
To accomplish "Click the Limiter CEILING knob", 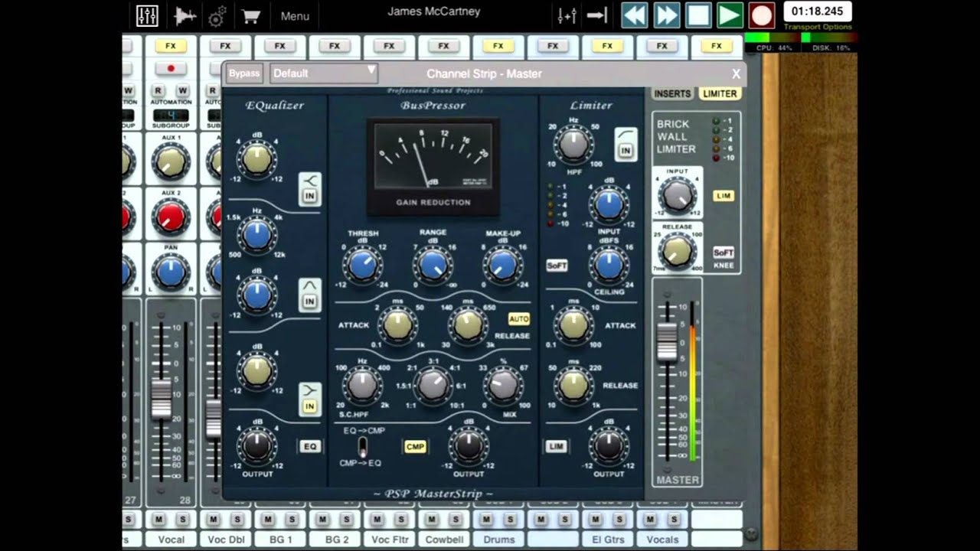I will pyautogui.click(x=609, y=265).
